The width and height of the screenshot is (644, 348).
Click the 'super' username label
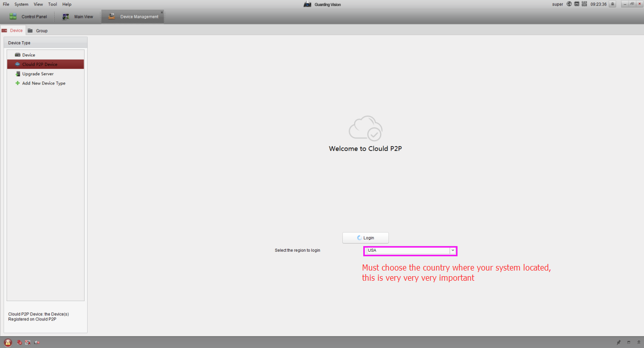coord(557,4)
